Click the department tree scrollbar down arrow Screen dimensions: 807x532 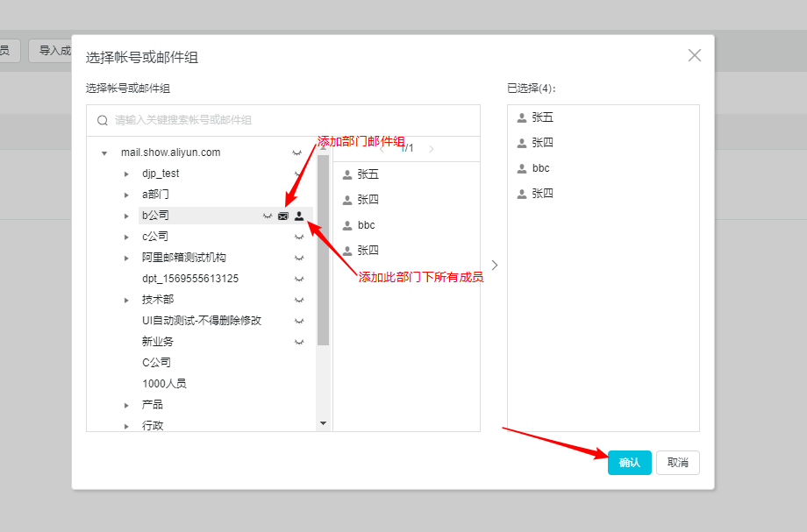[x=323, y=423]
